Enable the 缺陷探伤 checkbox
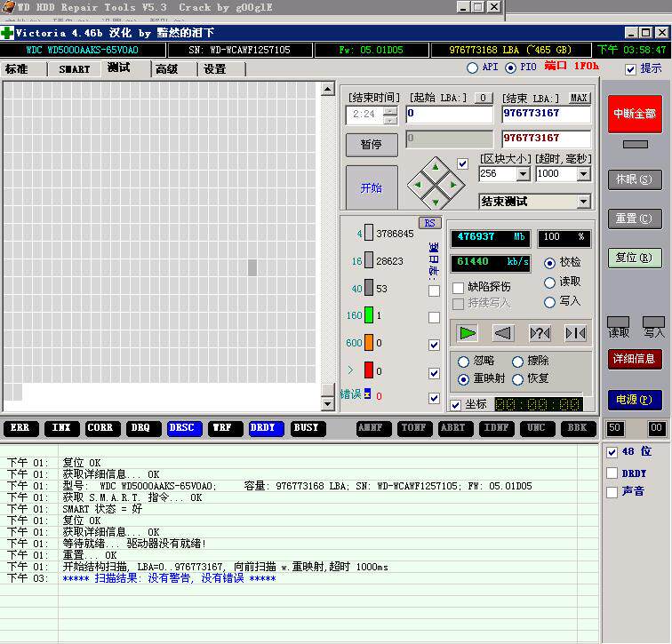 [458, 287]
